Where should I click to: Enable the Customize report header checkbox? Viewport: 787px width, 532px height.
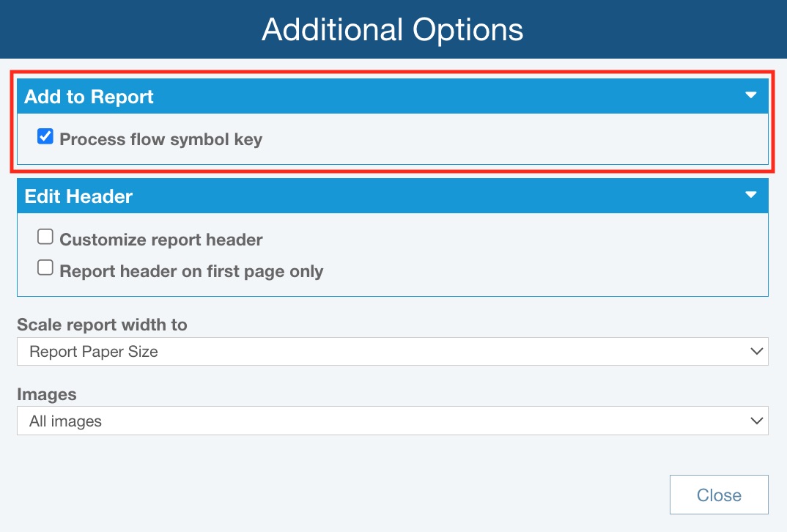(x=45, y=237)
